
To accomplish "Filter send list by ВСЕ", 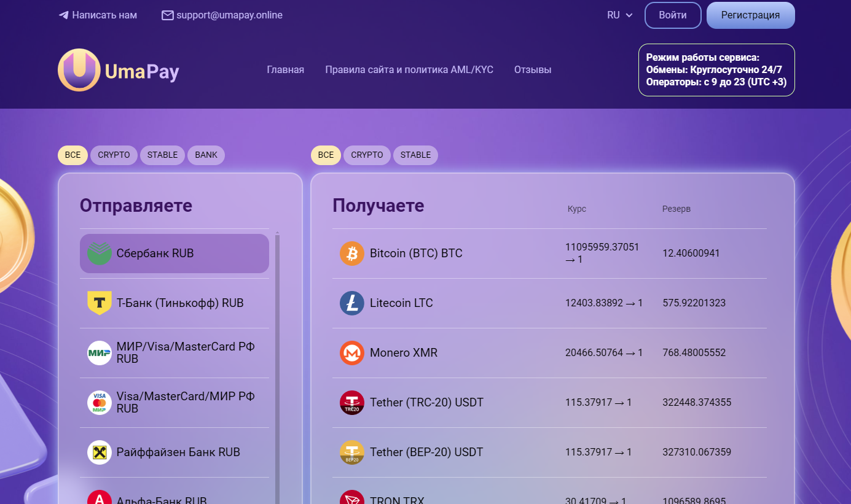I will pos(73,155).
